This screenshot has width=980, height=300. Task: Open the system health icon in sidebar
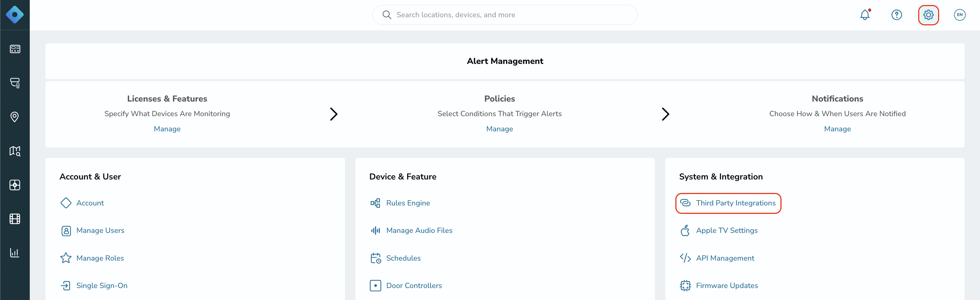click(x=15, y=185)
